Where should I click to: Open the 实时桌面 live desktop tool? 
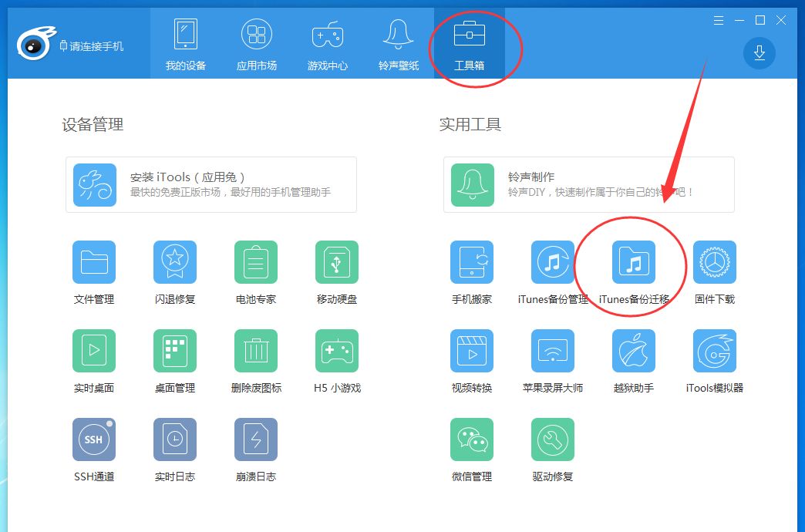click(94, 352)
